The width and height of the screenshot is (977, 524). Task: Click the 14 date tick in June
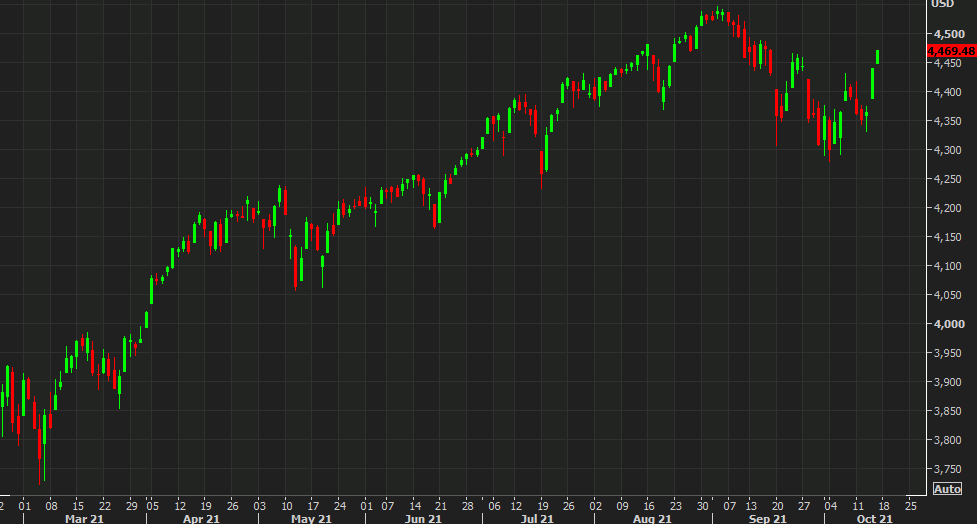pos(415,505)
